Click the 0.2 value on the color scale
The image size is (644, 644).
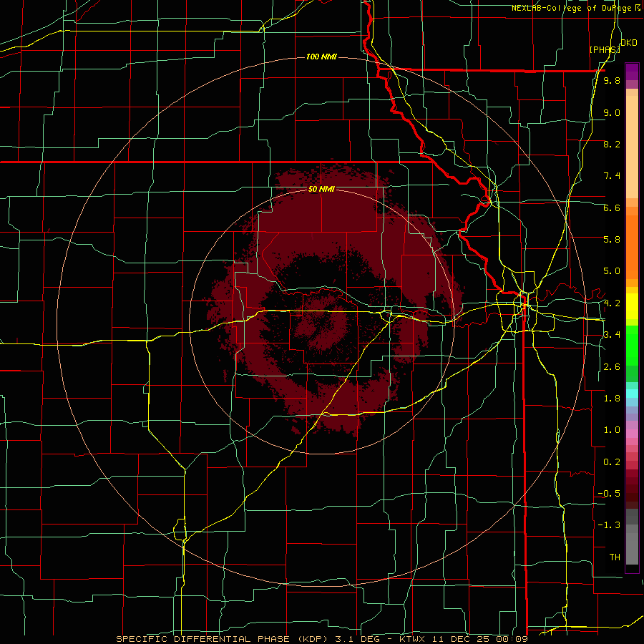[x=612, y=462]
